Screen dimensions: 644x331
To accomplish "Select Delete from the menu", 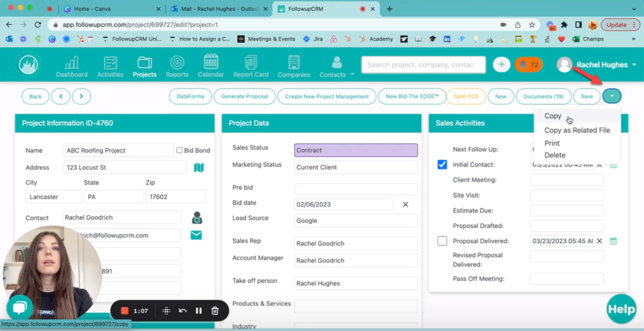I will (555, 155).
